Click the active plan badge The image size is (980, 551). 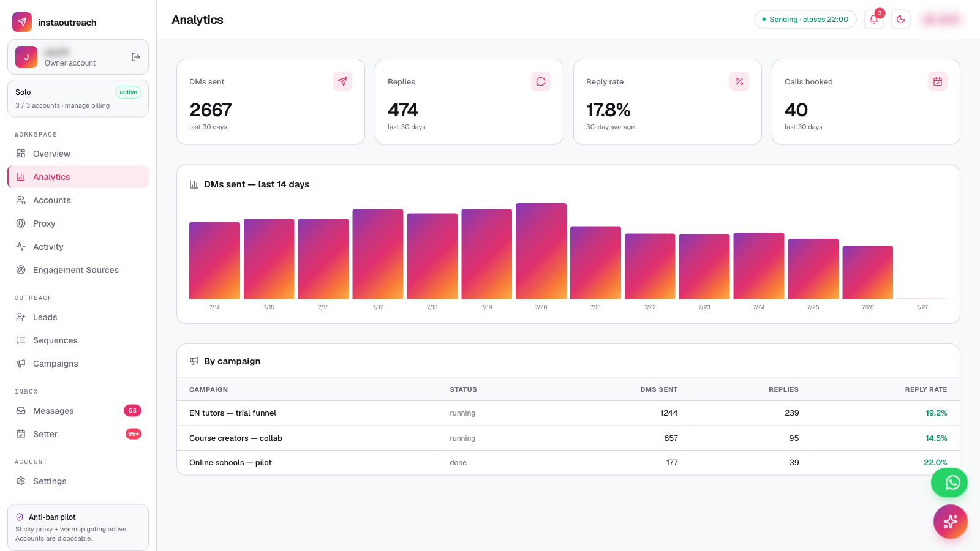(129, 92)
